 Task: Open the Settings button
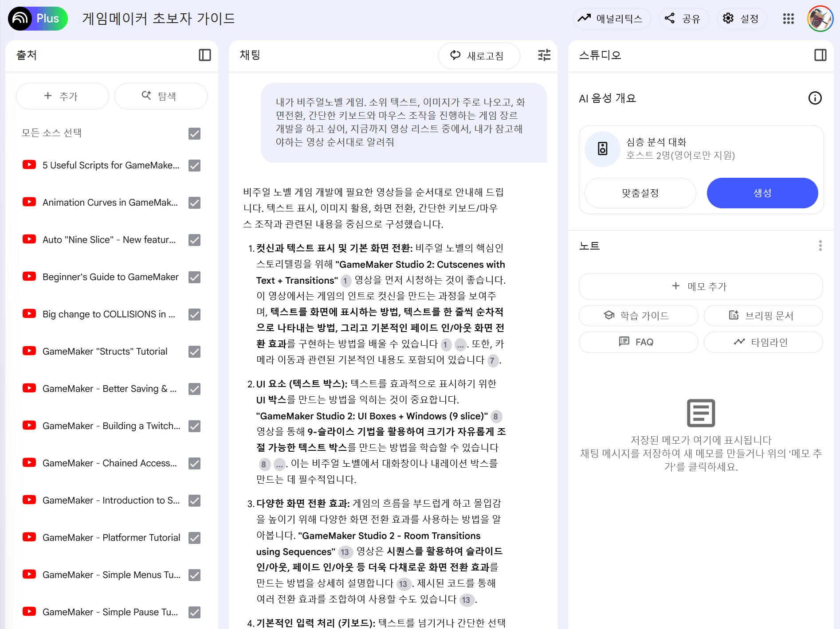[x=742, y=19]
